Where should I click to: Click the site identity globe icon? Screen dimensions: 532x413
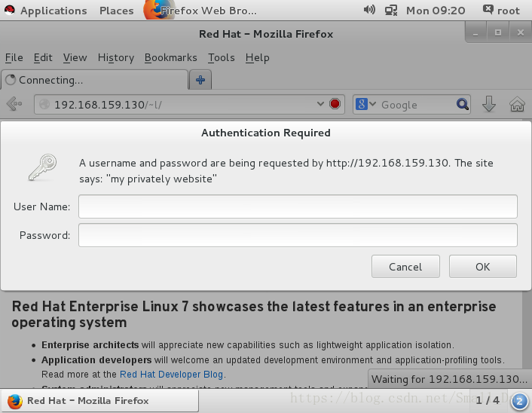point(44,104)
